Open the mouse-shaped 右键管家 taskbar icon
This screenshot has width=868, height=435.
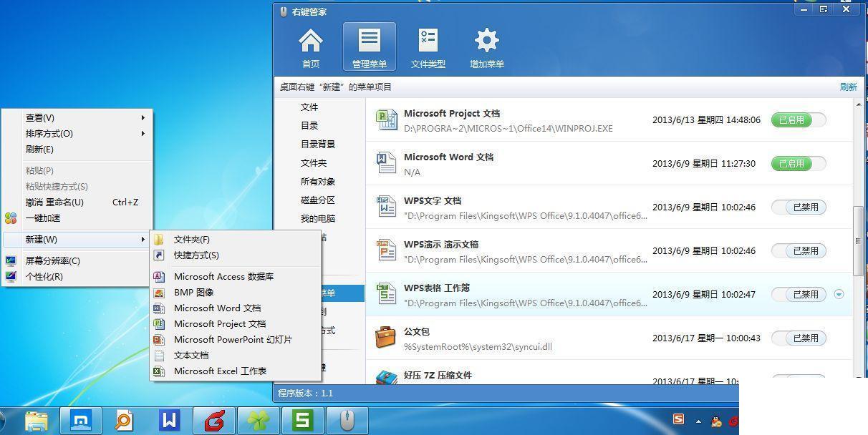click(347, 421)
